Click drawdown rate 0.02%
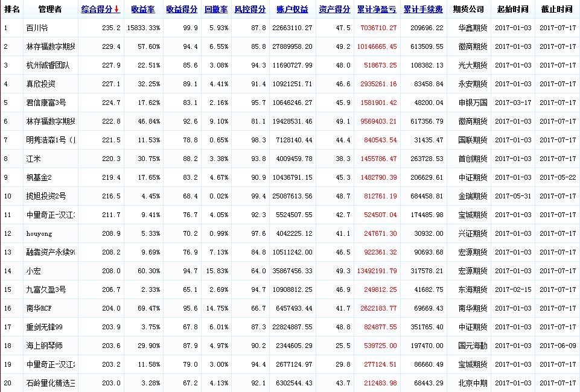 tap(219, 196)
